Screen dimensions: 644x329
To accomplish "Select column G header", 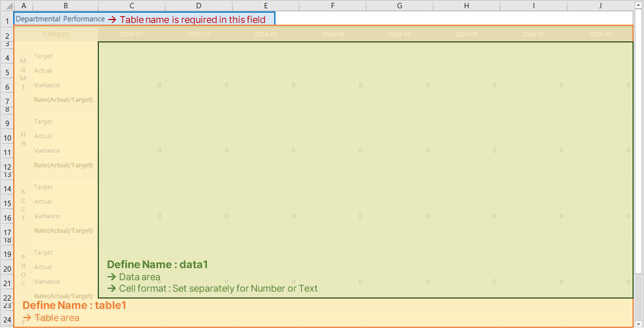I will pyautogui.click(x=400, y=6).
